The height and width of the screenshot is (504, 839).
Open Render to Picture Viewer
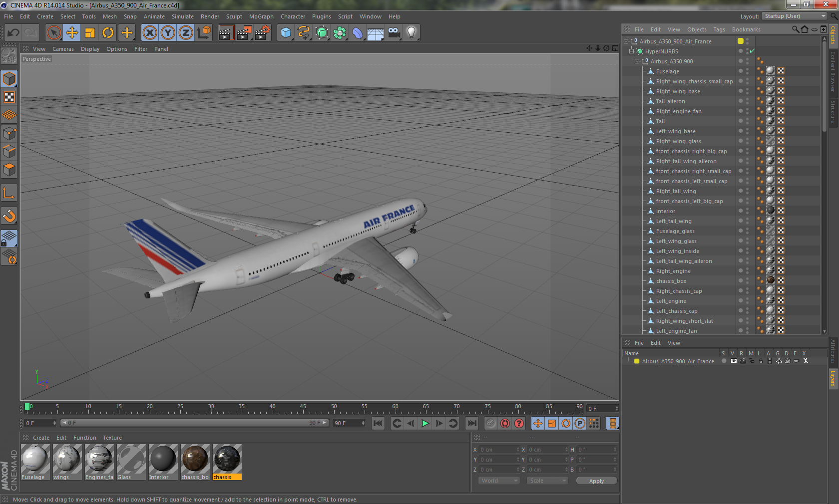tap(244, 33)
